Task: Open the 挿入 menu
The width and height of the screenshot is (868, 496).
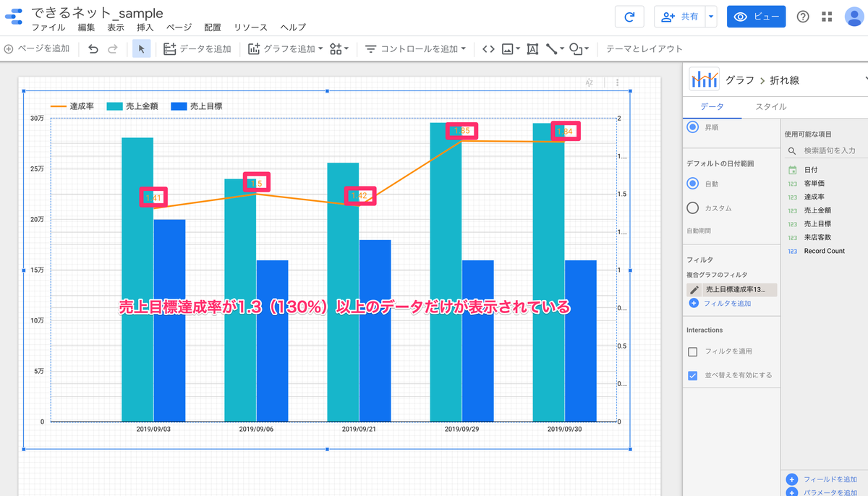Action: [x=145, y=27]
